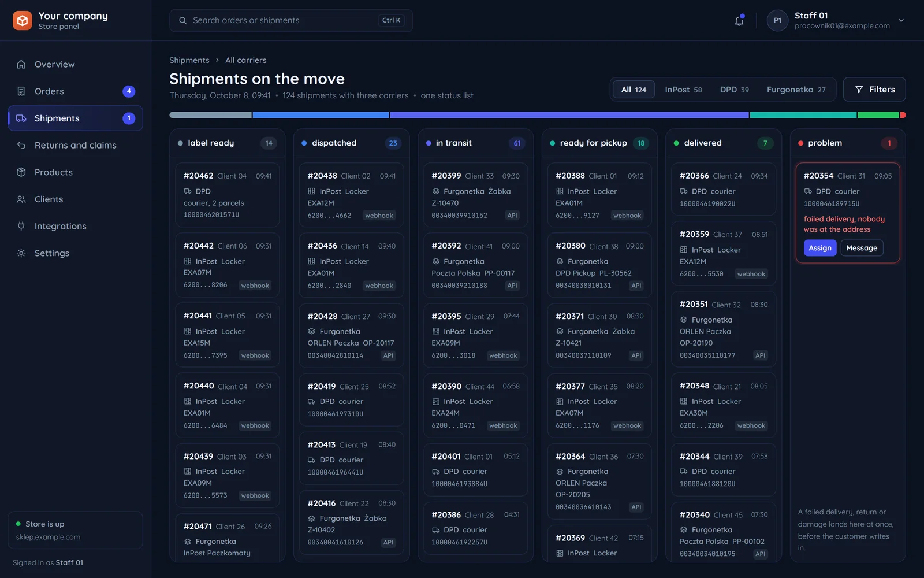Click the Furgonetka icon on shipment #20428
The image size is (924, 578).
311,331
